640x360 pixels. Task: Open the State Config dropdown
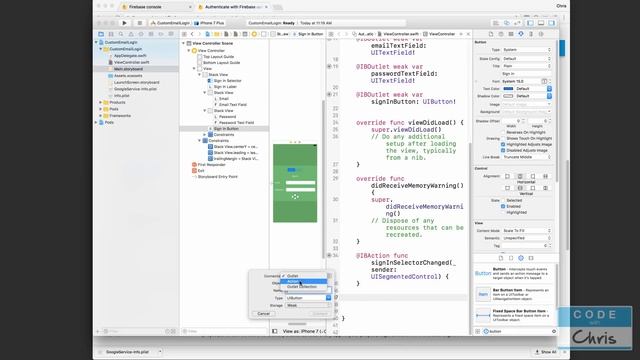point(527,59)
